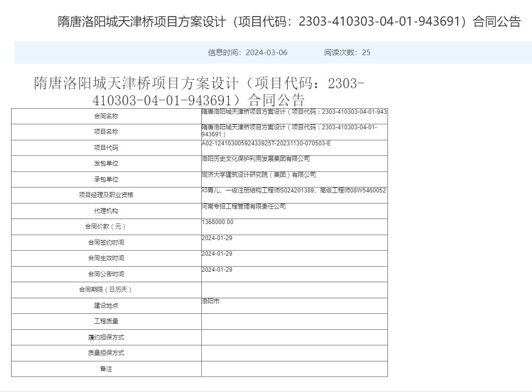Select the 合同期限（日历天）label
This screenshot has width=532, height=392.
tap(106, 290)
